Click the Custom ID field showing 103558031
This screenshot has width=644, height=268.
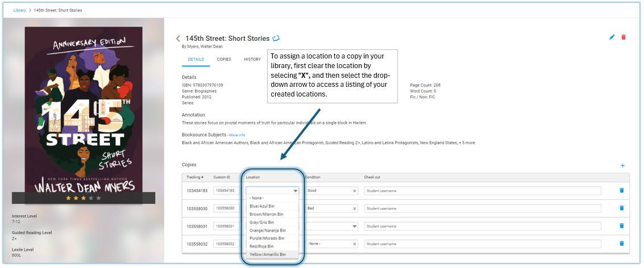click(x=227, y=226)
